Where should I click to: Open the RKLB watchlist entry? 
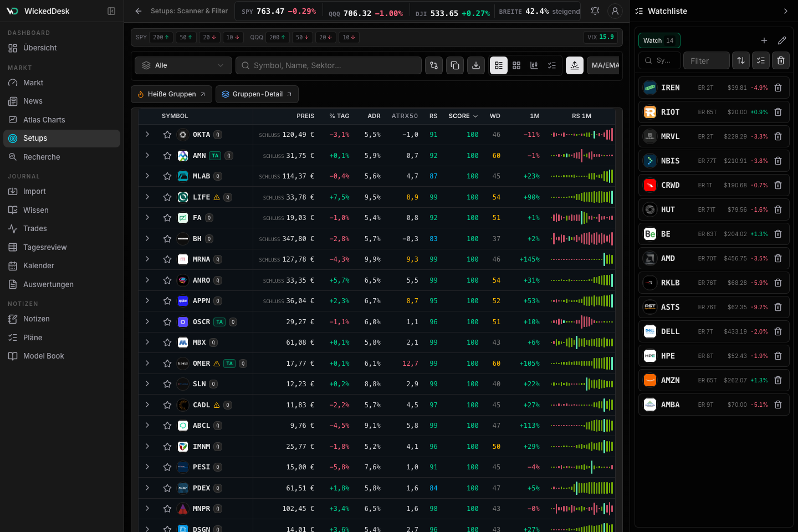(x=714, y=283)
